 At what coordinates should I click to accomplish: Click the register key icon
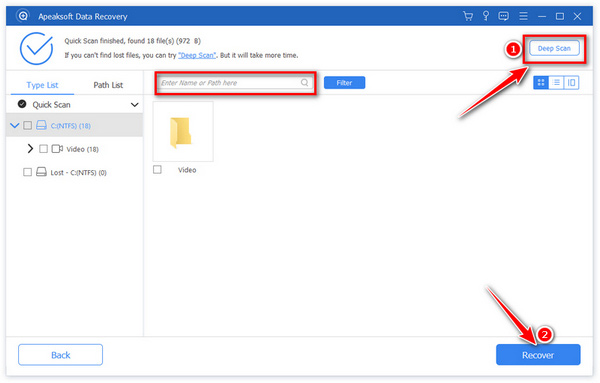(486, 16)
